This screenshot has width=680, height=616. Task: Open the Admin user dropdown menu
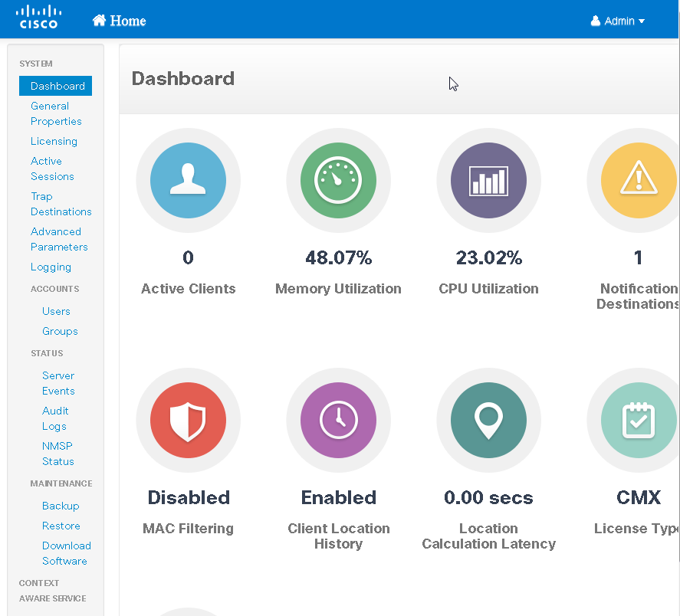(x=617, y=21)
